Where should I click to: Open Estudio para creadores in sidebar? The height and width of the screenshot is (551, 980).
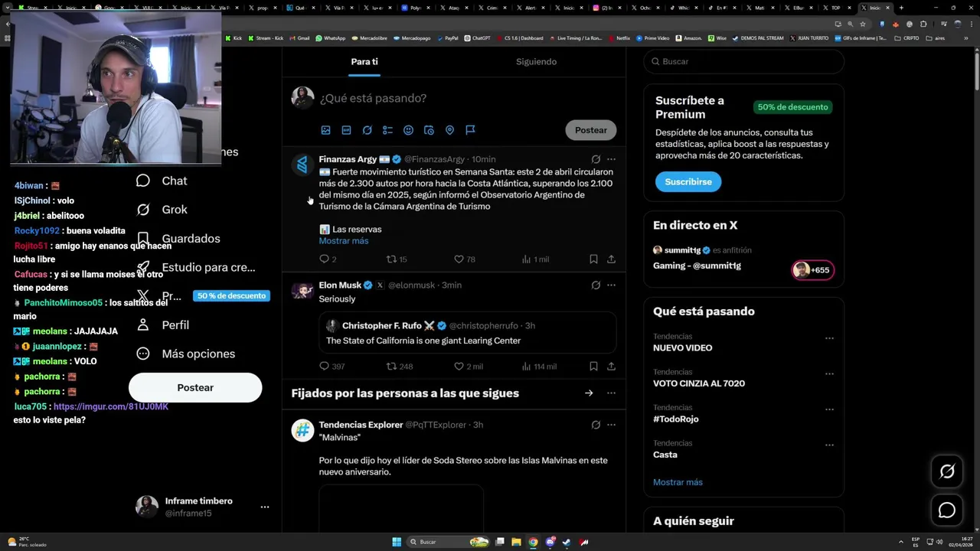[x=196, y=267]
